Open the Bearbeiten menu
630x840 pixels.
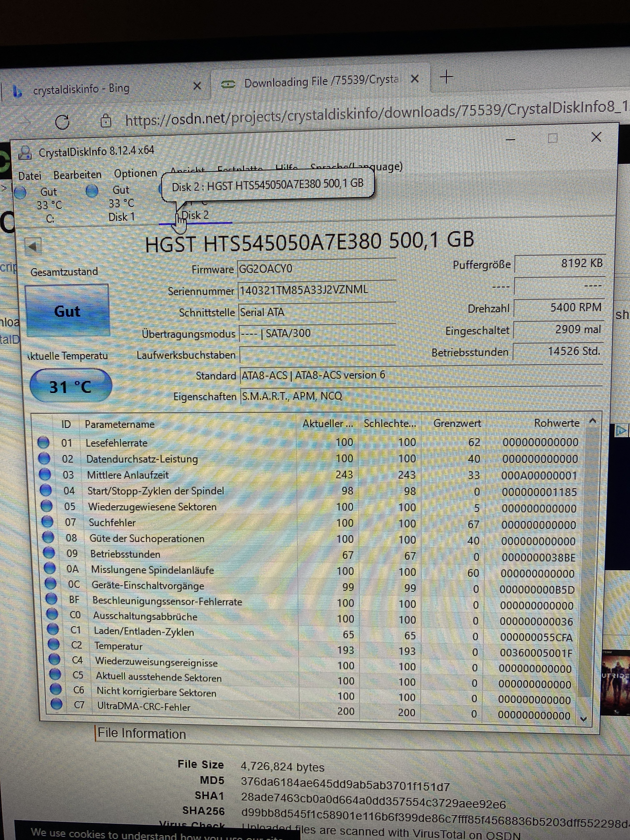(77, 175)
